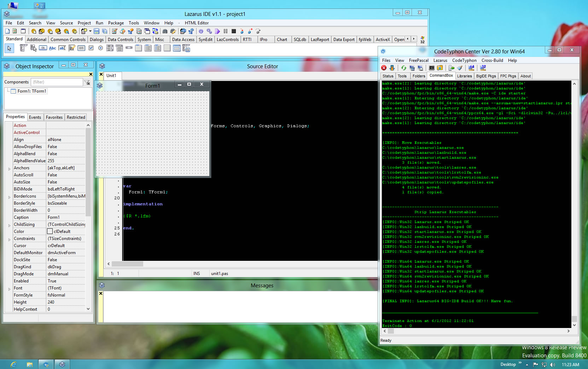Image resolution: width=588 pixels, height=369 pixels.
Task: Open the Libraries tab in CodeTyphon Center
Action: [x=464, y=76]
